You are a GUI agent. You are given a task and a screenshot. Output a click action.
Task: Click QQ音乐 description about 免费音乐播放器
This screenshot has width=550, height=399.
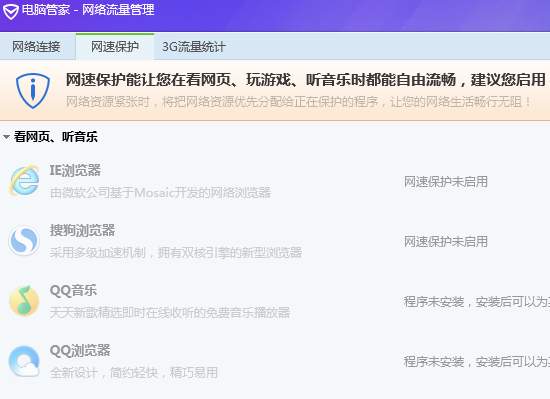170,313
